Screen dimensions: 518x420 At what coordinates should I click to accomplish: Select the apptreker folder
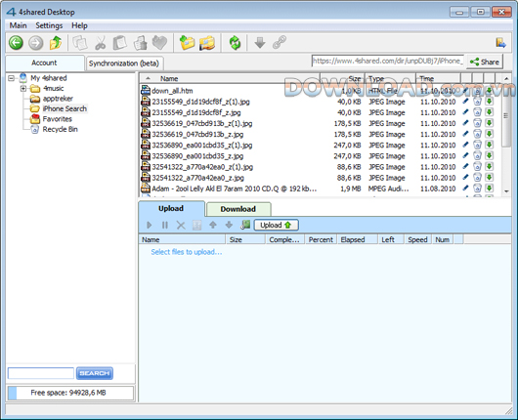tap(58, 99)
